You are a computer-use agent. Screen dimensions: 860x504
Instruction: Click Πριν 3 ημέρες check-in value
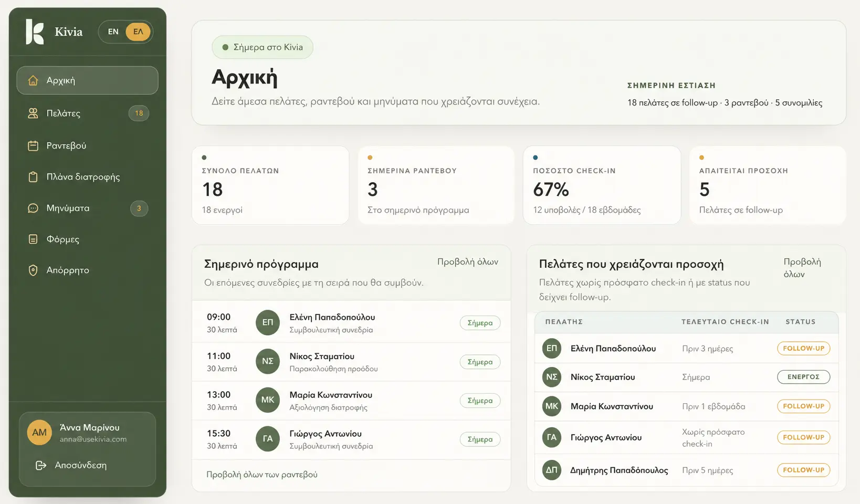coord(708,349)
